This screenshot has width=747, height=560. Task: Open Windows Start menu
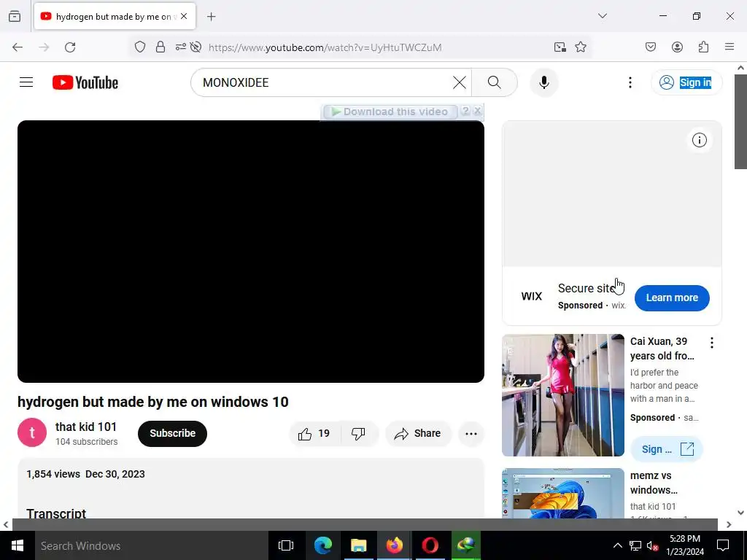pyautogui.click(x=18, y=545)
